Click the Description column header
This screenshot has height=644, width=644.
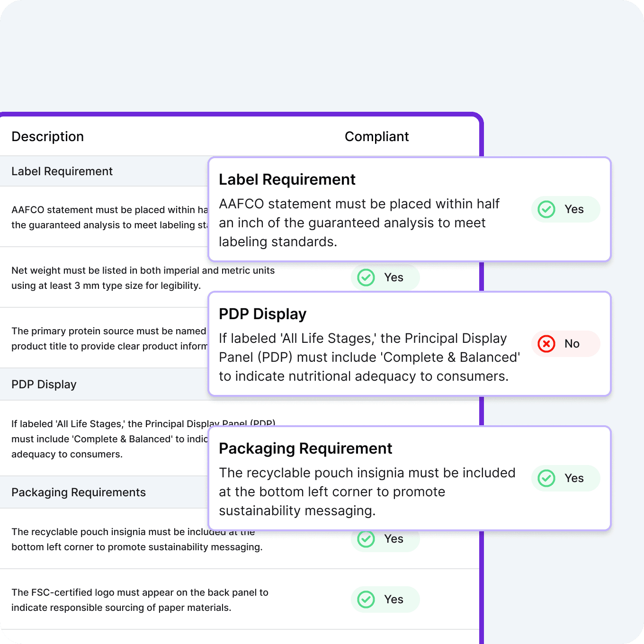(x=47, y=136)
